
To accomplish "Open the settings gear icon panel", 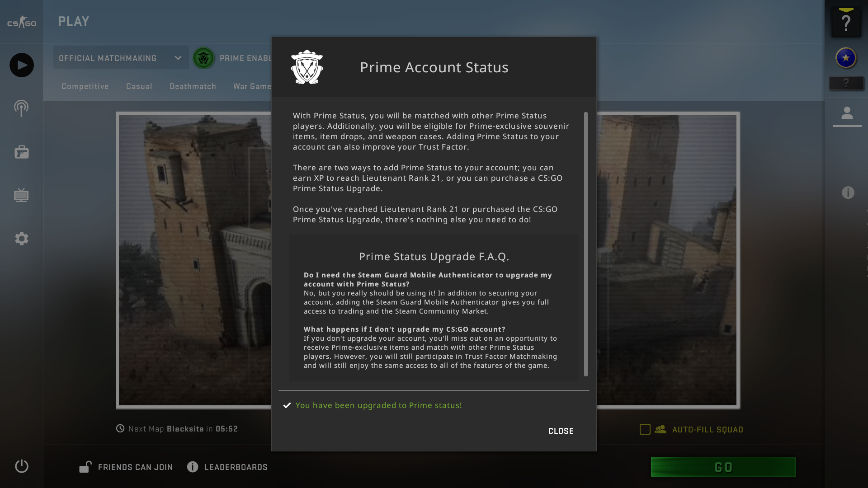I will 21,238.
